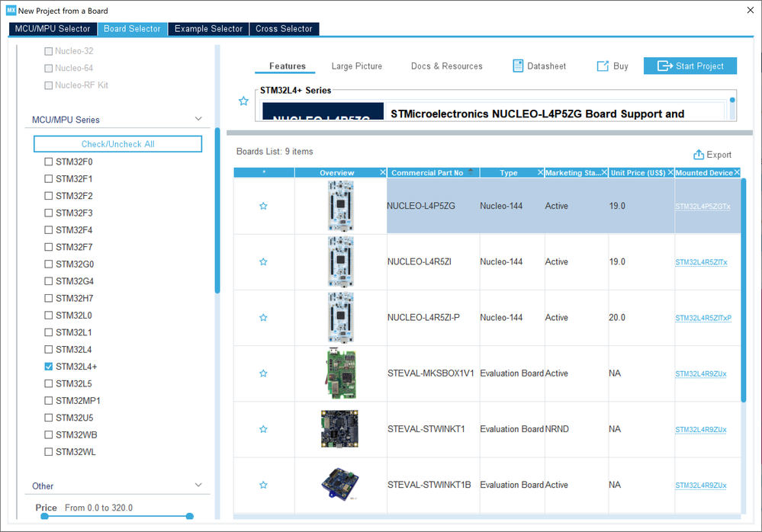Show the Features tab
The width and height of the screenshot is (762, 532).
[288, 66]
